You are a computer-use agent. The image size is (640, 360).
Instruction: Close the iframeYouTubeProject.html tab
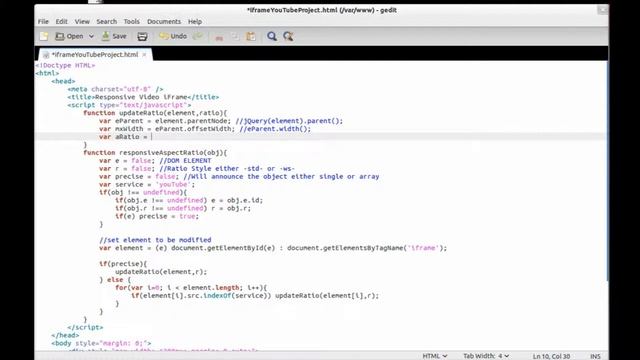point(144,55)
